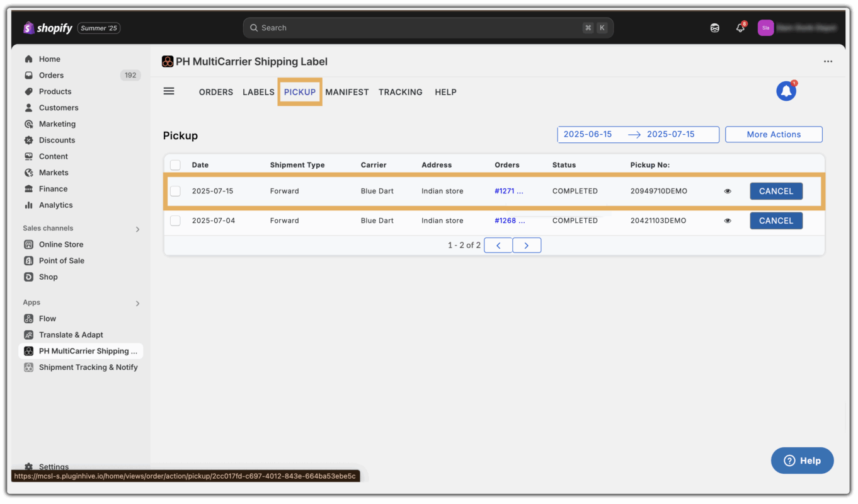Click pickup number 20949710DEMO
The width and height of the screenshot is (858, 504).
(658, 191)
